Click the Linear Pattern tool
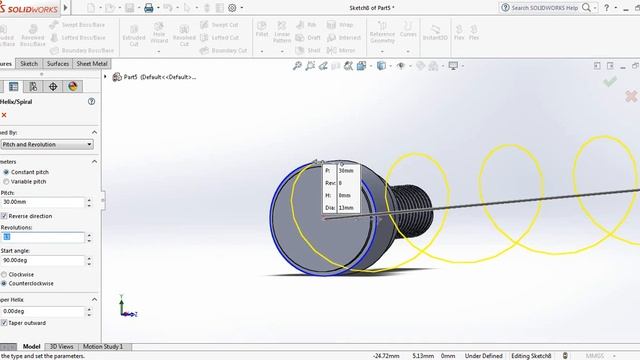This screenshot has width=640, height=360. click(282, 32)
